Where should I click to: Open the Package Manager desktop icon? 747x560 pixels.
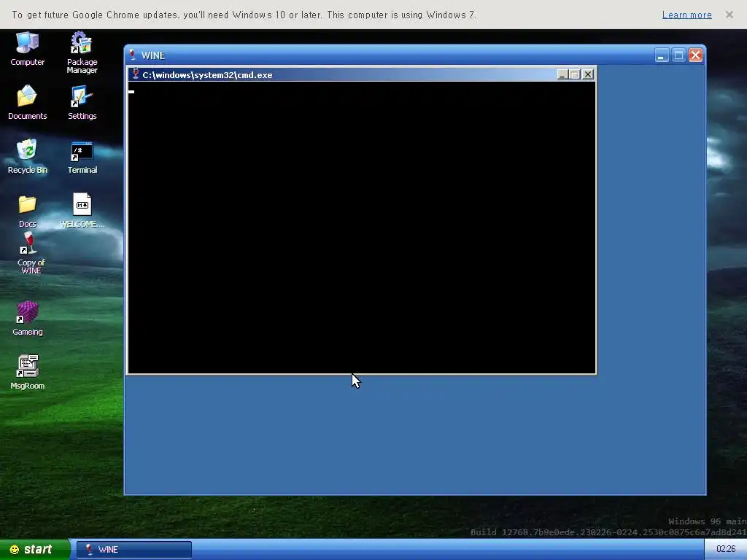click(82, 52)
